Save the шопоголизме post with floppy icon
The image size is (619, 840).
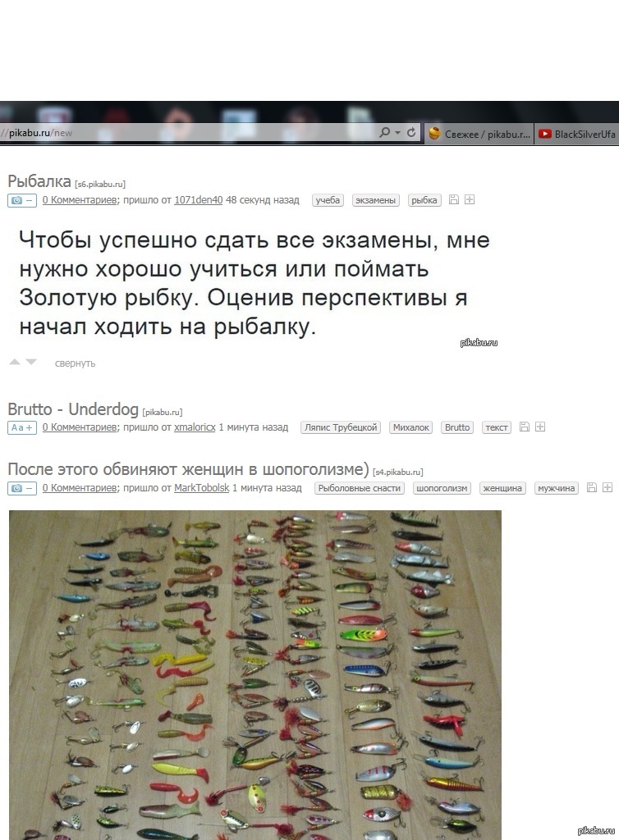click(592, 487)
